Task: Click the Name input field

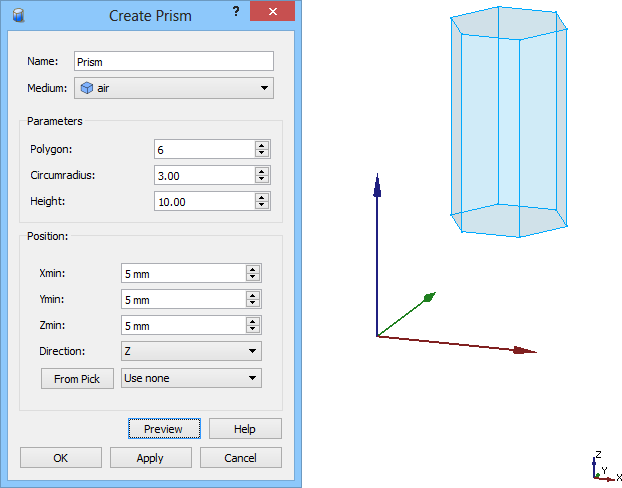Action: tap(174, 61)
